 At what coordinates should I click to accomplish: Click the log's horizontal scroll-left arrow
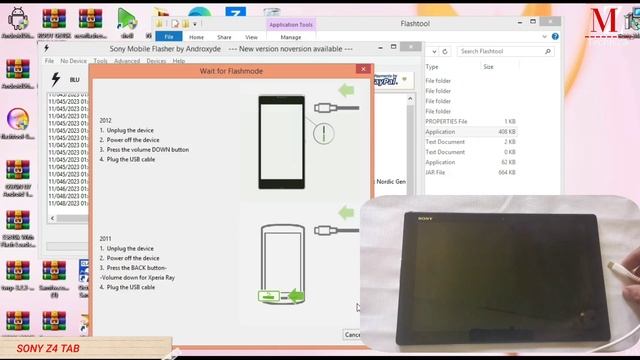[x=52, y=218]
